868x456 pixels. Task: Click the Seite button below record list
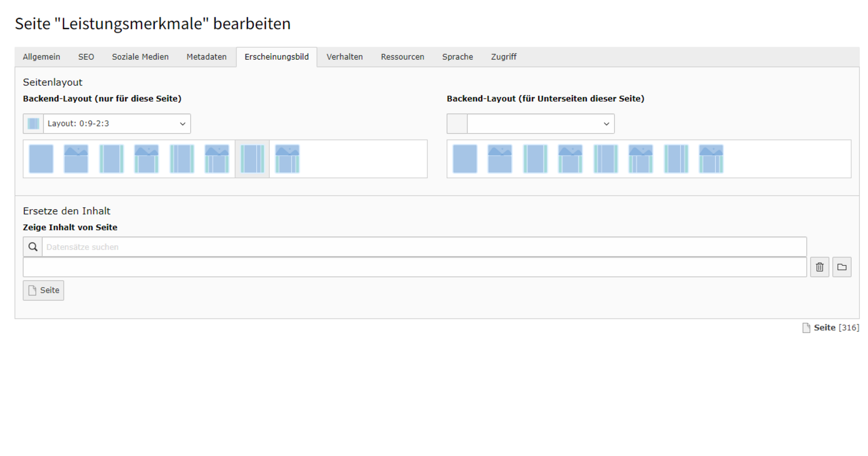[x=43, y=291]
